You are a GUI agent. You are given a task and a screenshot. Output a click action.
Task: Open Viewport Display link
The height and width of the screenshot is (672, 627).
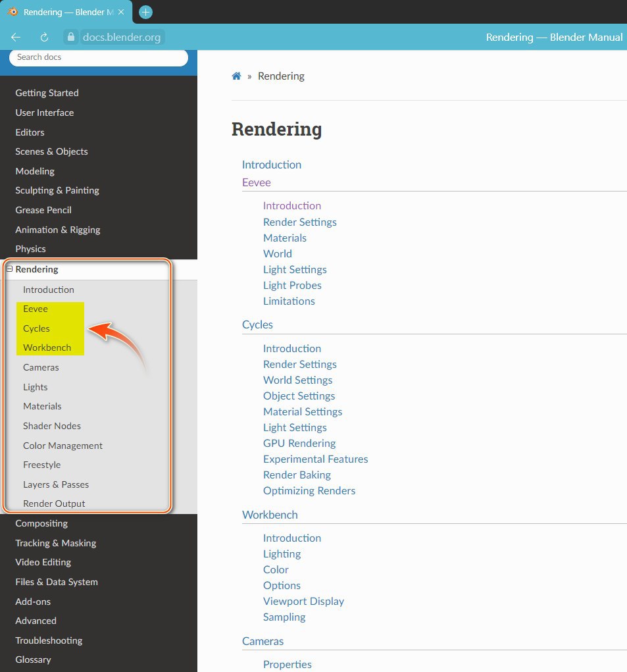[304, 602]
